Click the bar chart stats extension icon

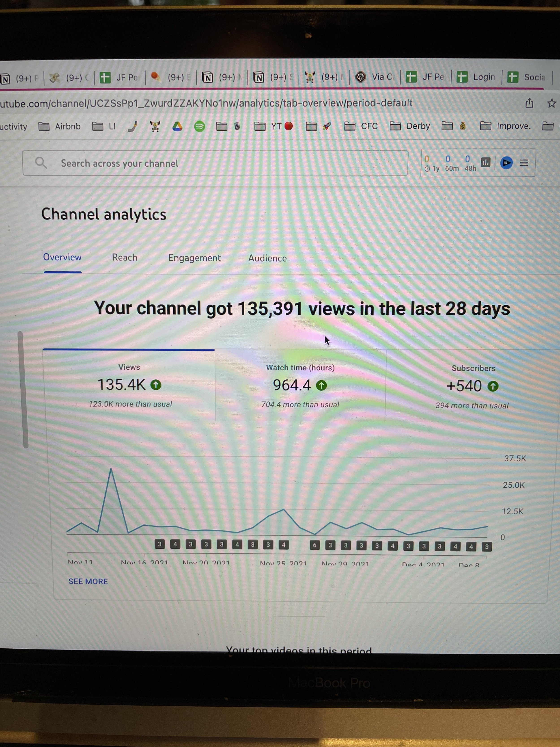pos(485,162)
